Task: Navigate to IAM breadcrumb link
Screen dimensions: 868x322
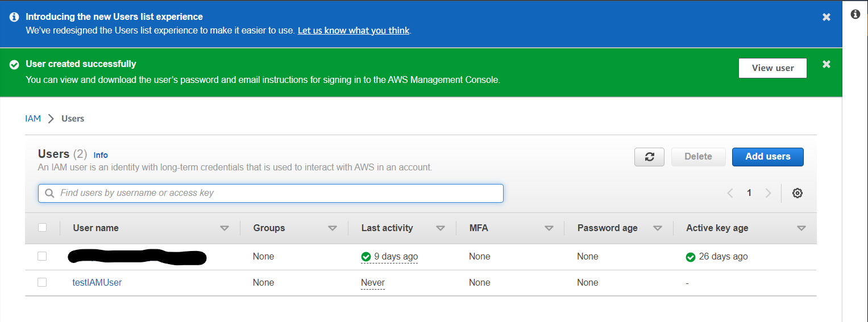Action: 33,119
